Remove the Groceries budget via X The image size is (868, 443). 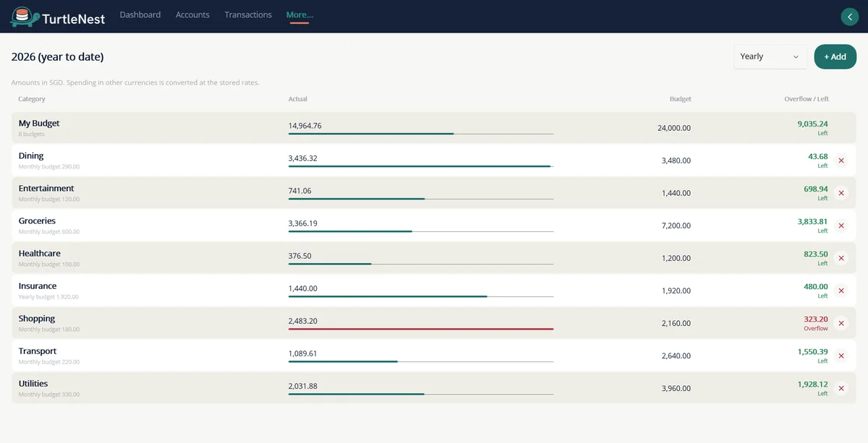tap(841, 225)
